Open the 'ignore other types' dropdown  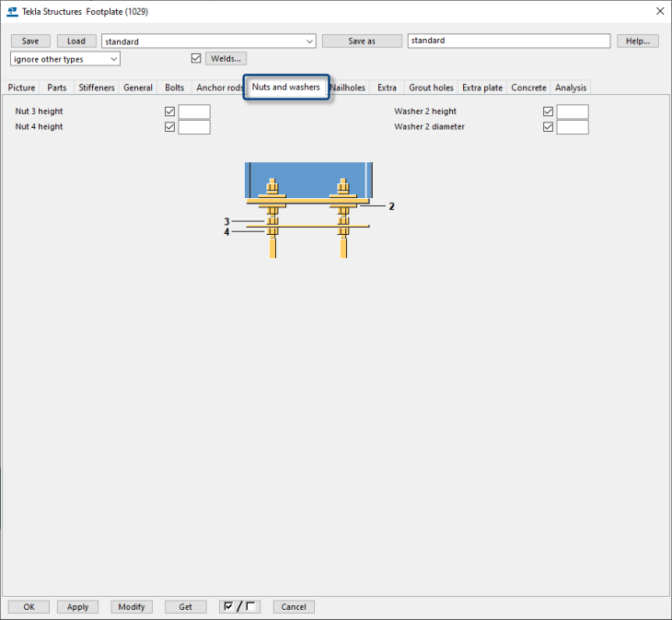(x=113, y=59)
